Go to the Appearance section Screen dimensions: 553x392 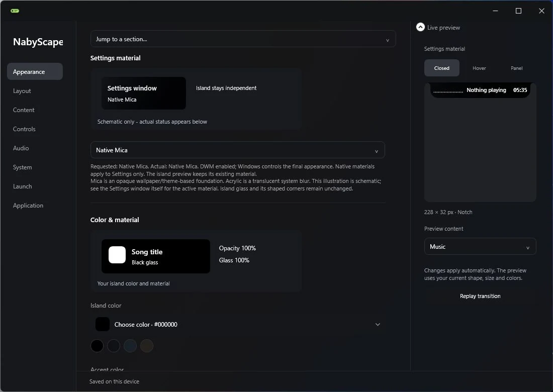pos(35,71)
